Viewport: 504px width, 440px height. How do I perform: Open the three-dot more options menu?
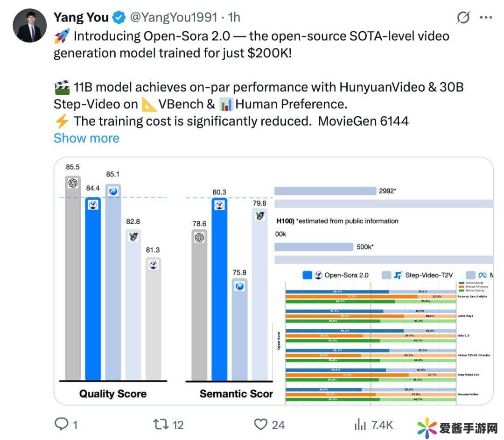click(x=486, y=18)
